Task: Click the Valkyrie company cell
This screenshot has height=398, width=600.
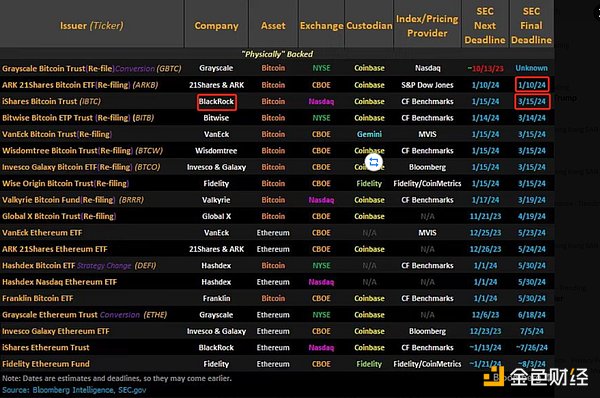Action: coord(216,200)
